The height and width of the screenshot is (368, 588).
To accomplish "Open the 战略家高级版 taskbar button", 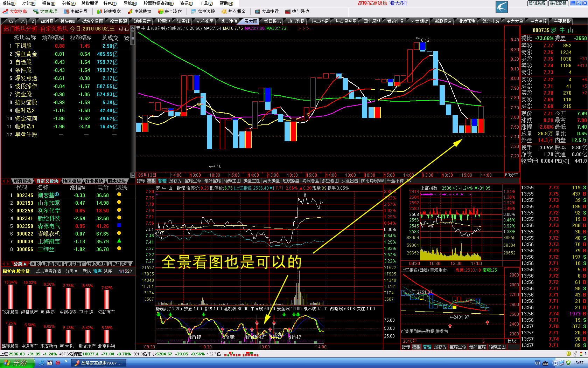I will pos(98,363).
